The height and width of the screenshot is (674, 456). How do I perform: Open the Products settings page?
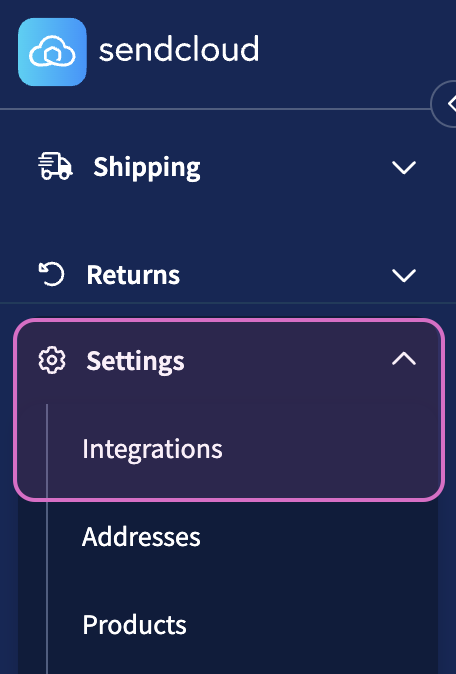[135, 625]
